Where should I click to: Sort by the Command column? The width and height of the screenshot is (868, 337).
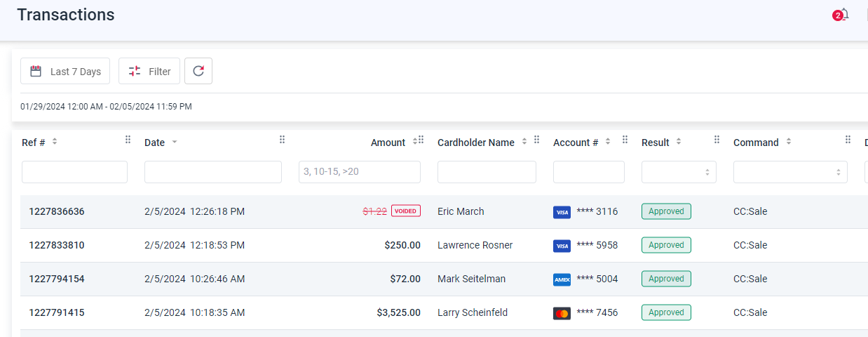(x=789, y=142)
